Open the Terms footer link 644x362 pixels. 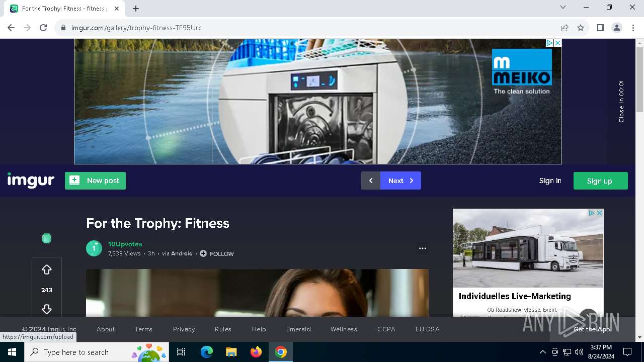click(x=143, y=329)
